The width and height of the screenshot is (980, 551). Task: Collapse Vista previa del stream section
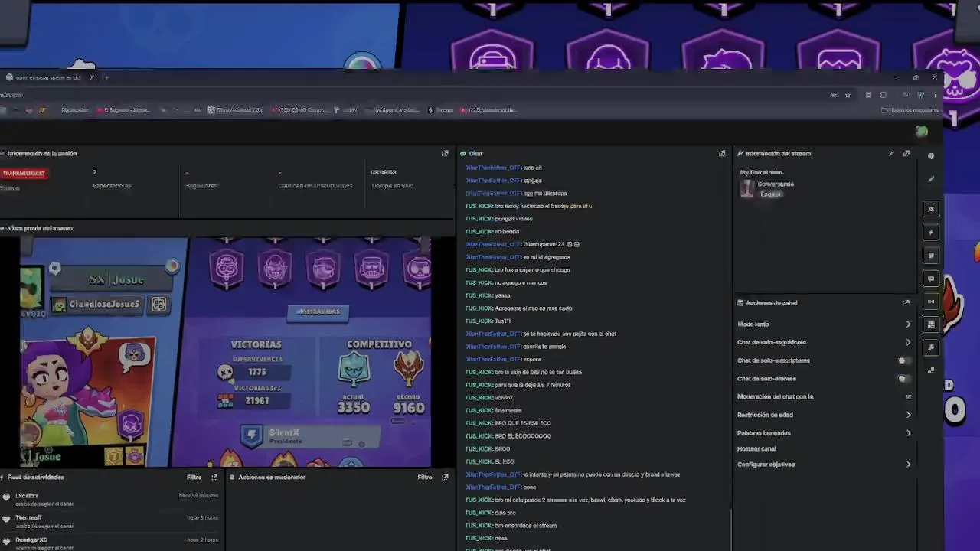[x=3, y=228]
